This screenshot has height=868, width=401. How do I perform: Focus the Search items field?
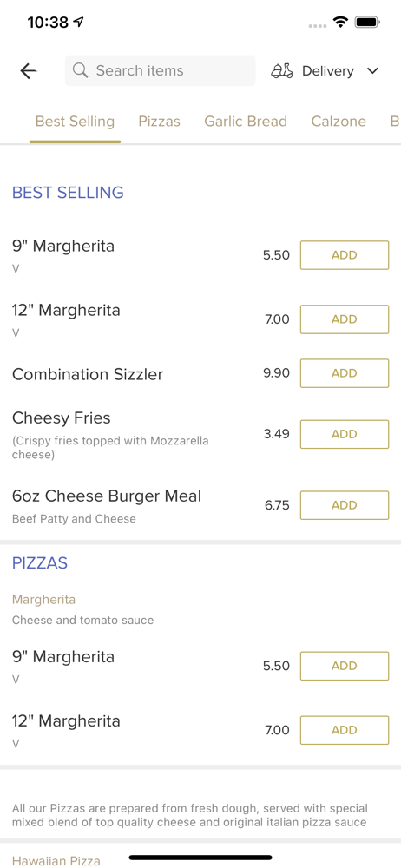coord(160,70)
